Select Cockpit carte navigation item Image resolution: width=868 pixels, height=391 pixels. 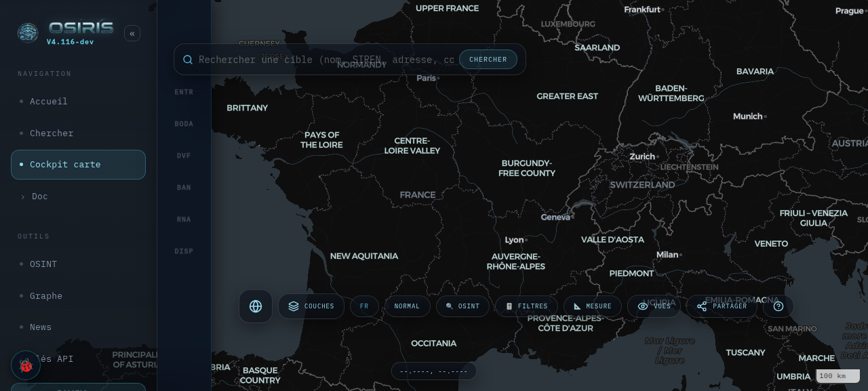tap(79, 165)
